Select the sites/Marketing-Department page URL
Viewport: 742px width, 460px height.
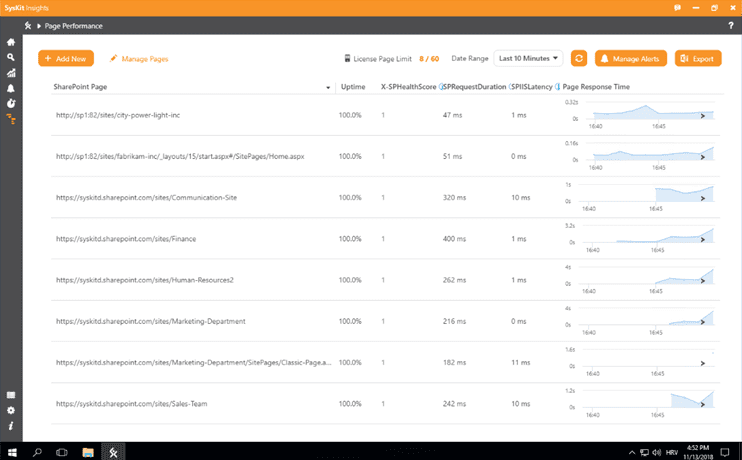(151, 321)
